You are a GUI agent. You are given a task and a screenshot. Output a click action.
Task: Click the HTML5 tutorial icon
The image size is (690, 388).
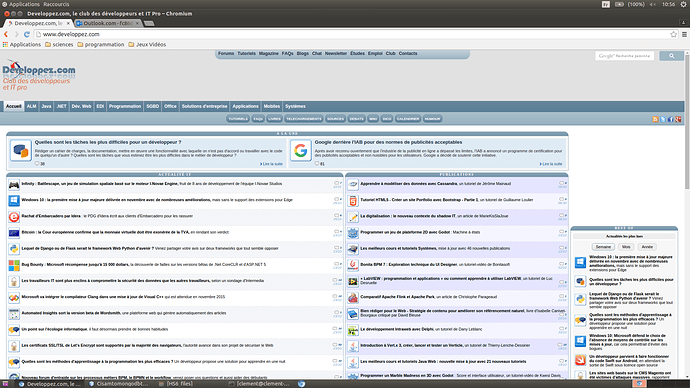pos(353,201)
